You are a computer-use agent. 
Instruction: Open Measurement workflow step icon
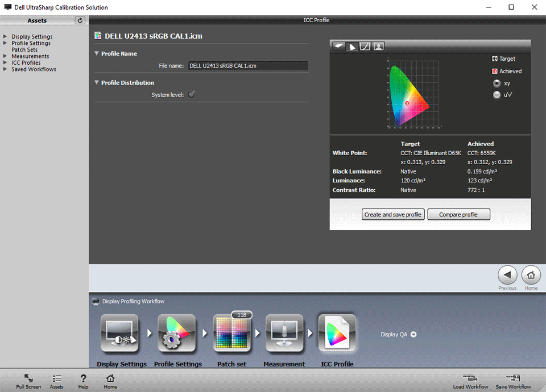click(x=284, y=333)
